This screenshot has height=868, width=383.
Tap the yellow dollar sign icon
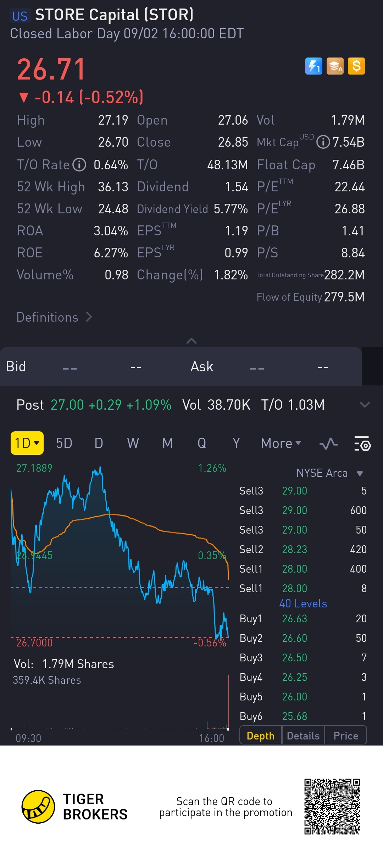point(356,66)
